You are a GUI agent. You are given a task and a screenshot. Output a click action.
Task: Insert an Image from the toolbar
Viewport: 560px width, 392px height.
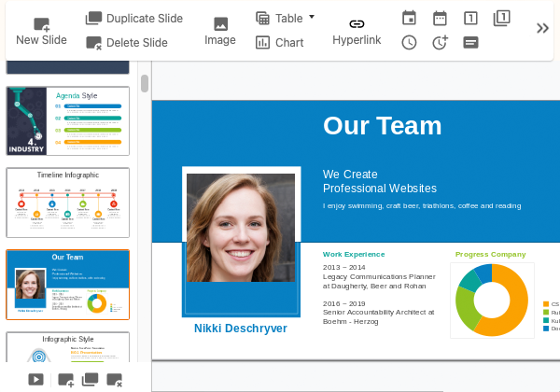[220, 31]
